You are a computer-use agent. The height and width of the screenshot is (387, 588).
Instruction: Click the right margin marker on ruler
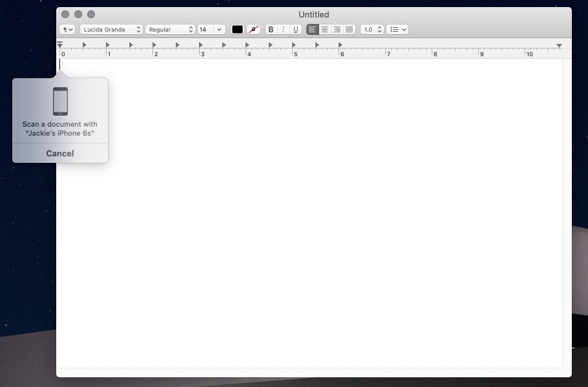tap(559, 46)
